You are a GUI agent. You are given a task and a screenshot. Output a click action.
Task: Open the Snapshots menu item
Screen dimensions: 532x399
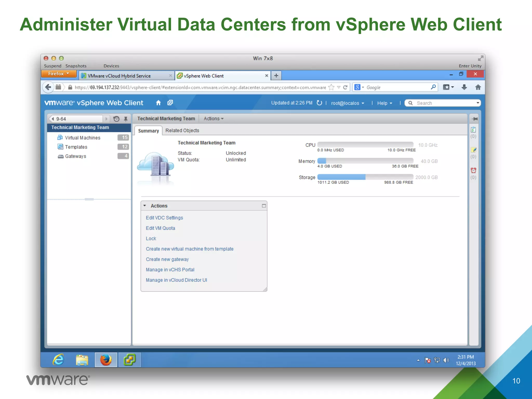tap(76, 66)
